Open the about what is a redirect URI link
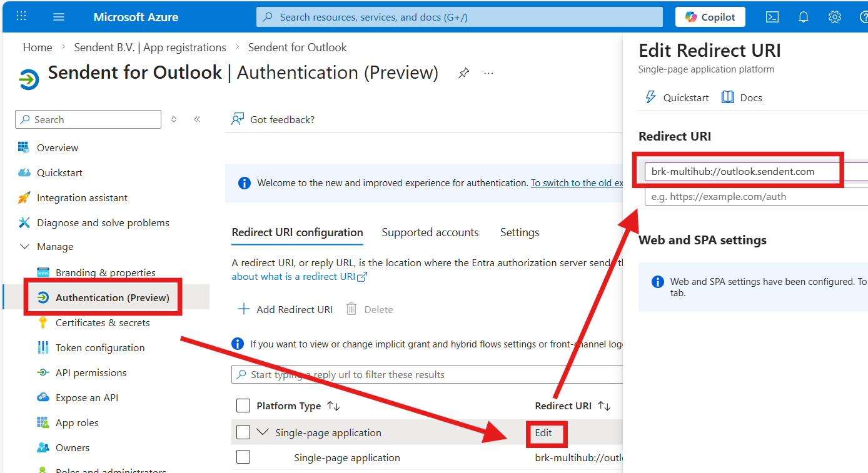868x473 pixels. point(300,276)
